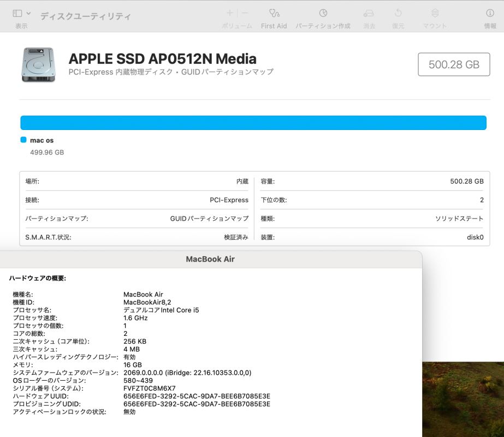Expand the 表示 dropdown chevron
This screenshot has height=437, width=504.
pyautogui.click(x=28, y=13)
